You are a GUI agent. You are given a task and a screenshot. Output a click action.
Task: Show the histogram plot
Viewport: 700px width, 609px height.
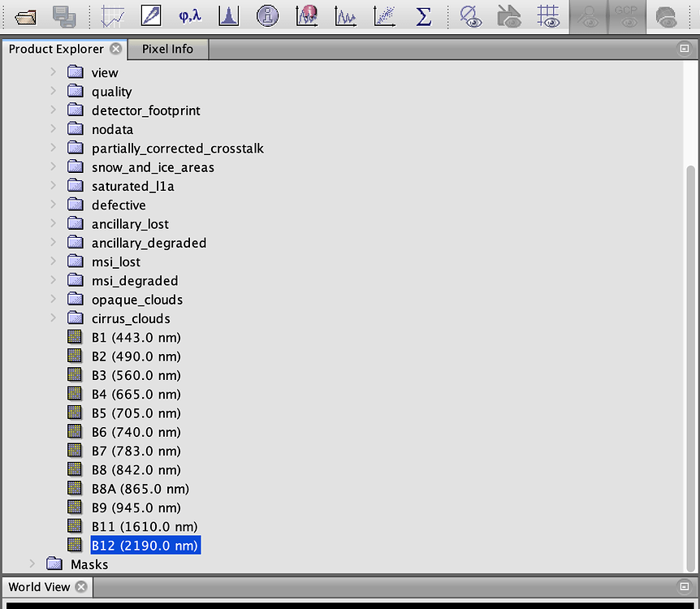pos(228,15)
